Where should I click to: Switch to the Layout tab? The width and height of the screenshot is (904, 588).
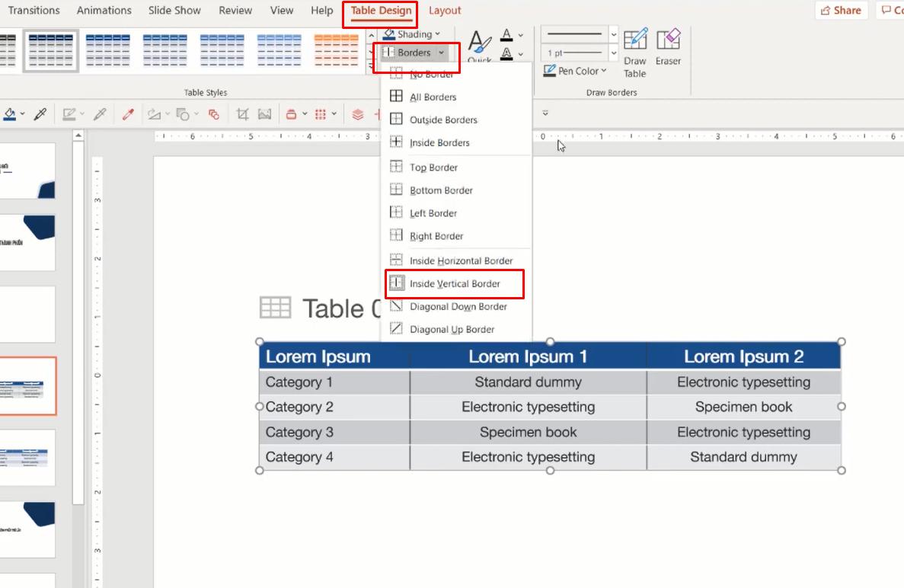(445, 11)
